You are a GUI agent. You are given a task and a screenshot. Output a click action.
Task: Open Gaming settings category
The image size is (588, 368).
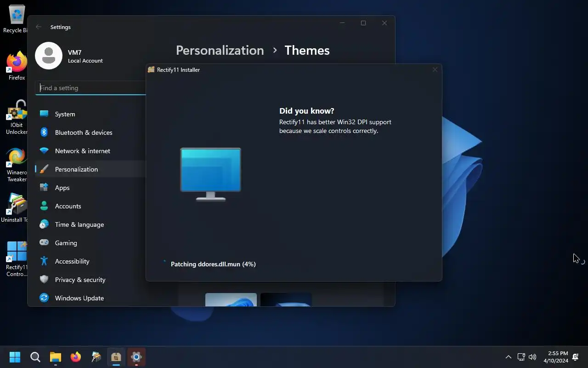click(90, 243)
